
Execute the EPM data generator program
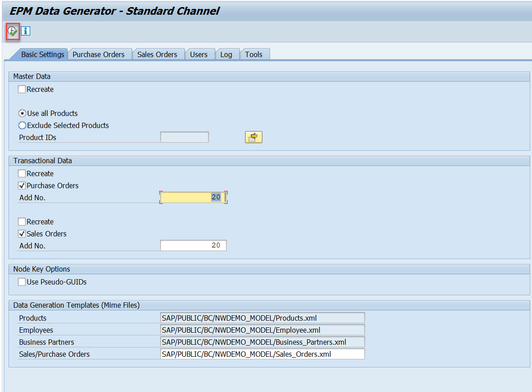(x=12, y=31)
